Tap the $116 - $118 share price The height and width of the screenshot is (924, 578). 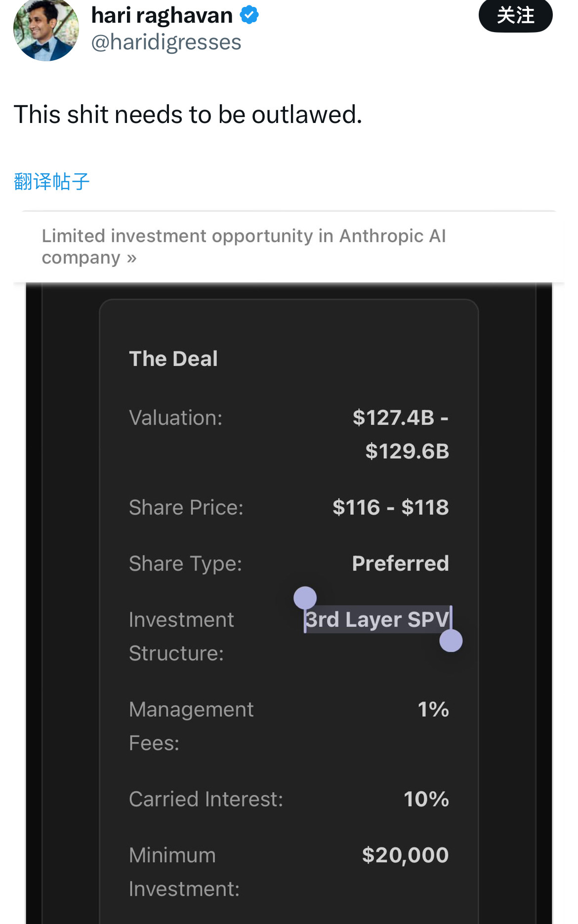click(391, 507)
